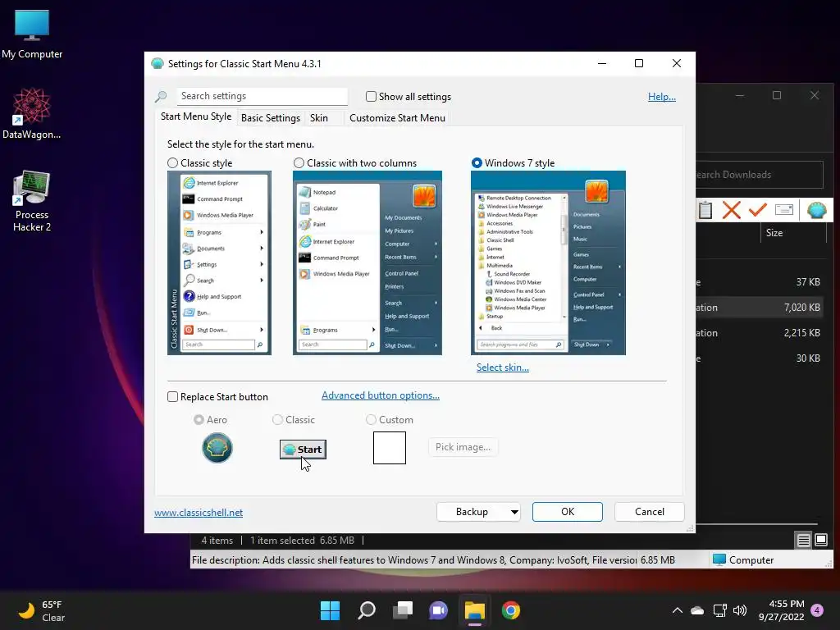The height and width of the screenshot is (630, 840).
Task: Click Windows 7 style preview thumbnail
Action: (x=548, y=262)
